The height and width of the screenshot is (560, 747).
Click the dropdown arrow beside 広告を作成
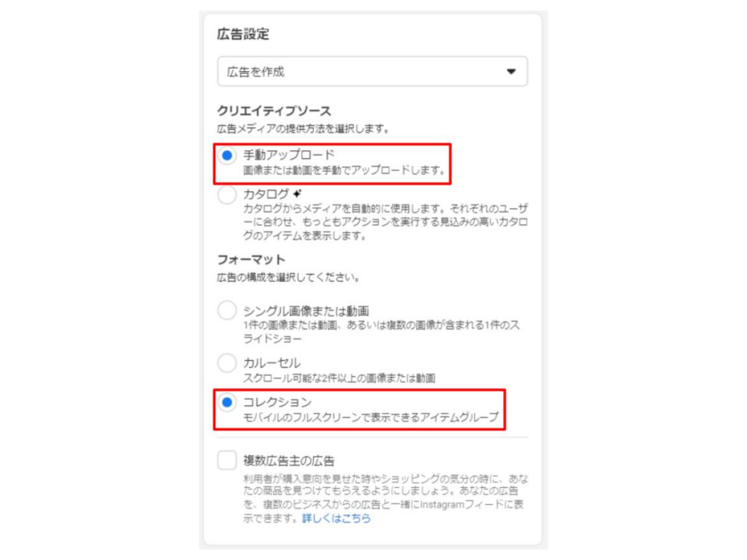coord(511,71)
